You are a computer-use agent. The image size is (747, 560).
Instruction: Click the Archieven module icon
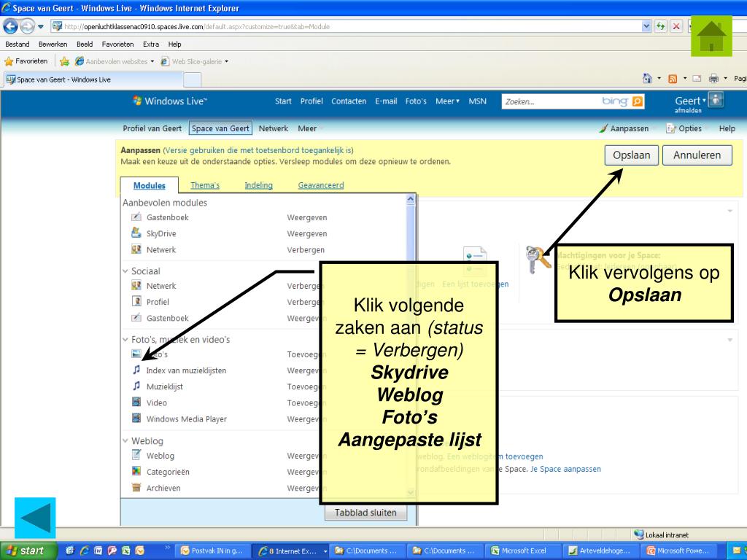coord(136,487)
